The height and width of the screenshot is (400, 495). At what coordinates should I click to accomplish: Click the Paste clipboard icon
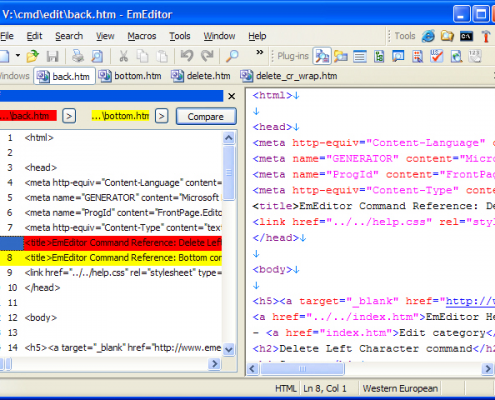point(162,56)
